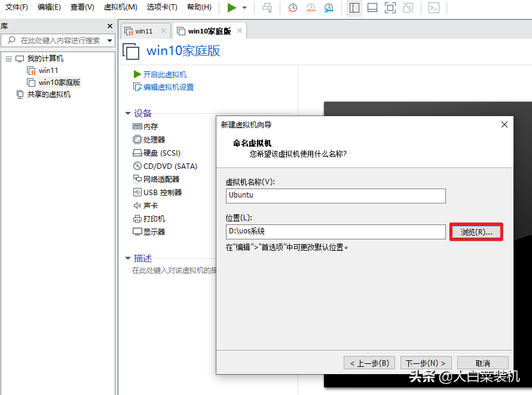
Task: Revert to snapshot using the clock-arrow icon
Action: [310, 8]
